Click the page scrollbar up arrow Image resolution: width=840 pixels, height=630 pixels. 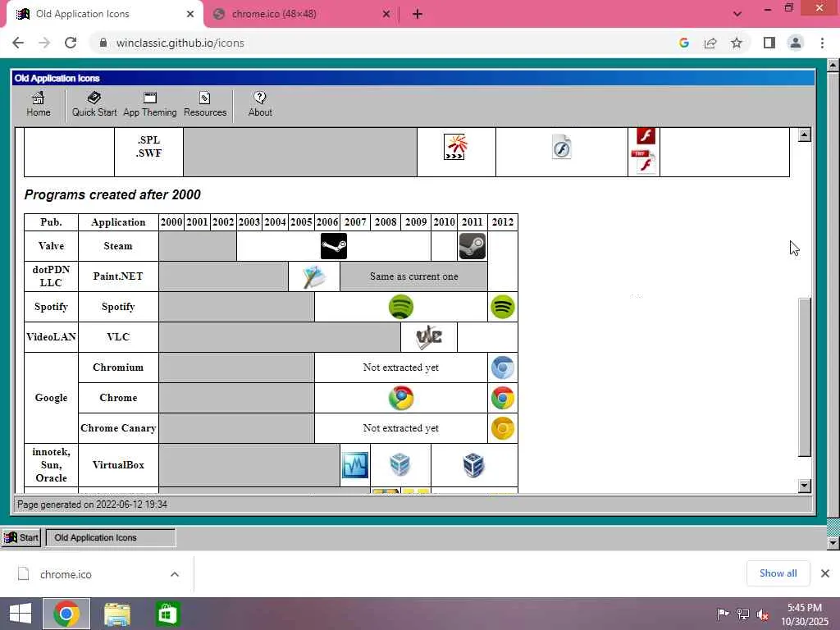(x=833, y=66)
